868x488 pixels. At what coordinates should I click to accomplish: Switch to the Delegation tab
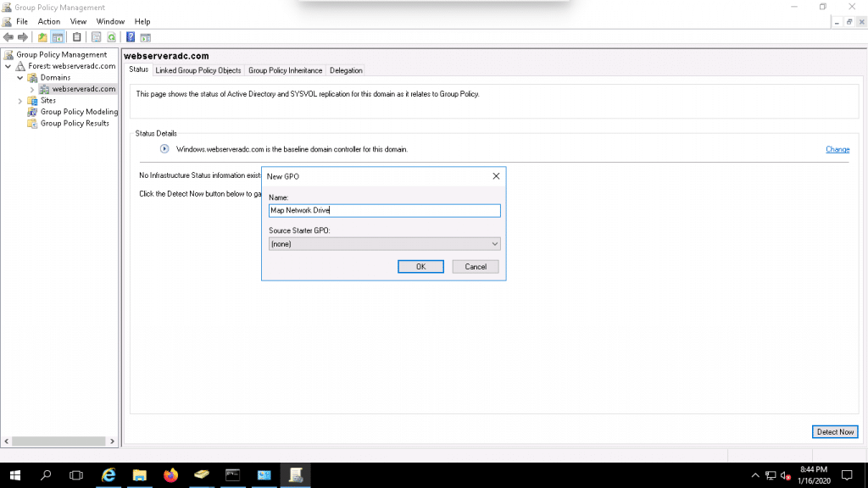pos(346,70)
